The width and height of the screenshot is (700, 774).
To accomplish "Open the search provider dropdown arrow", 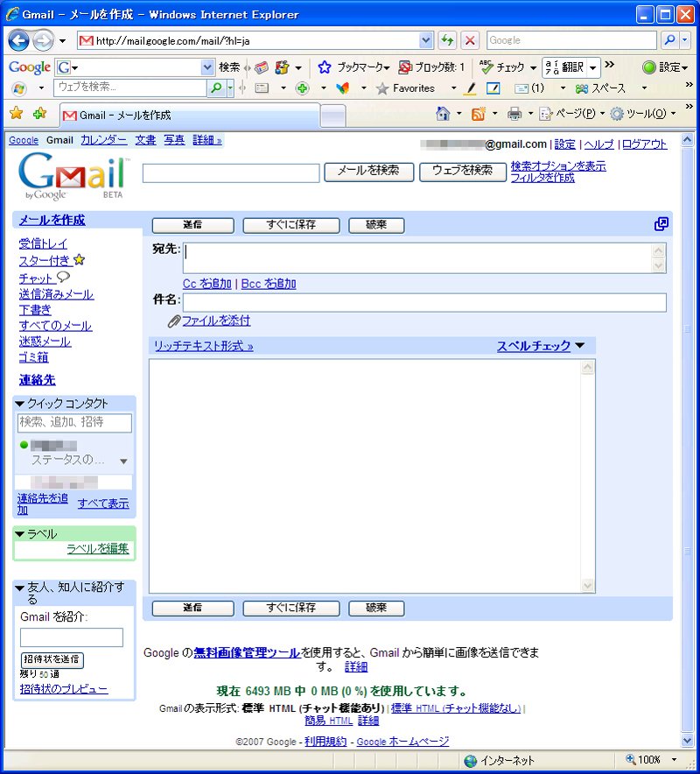I will click(x=685, y=40).
